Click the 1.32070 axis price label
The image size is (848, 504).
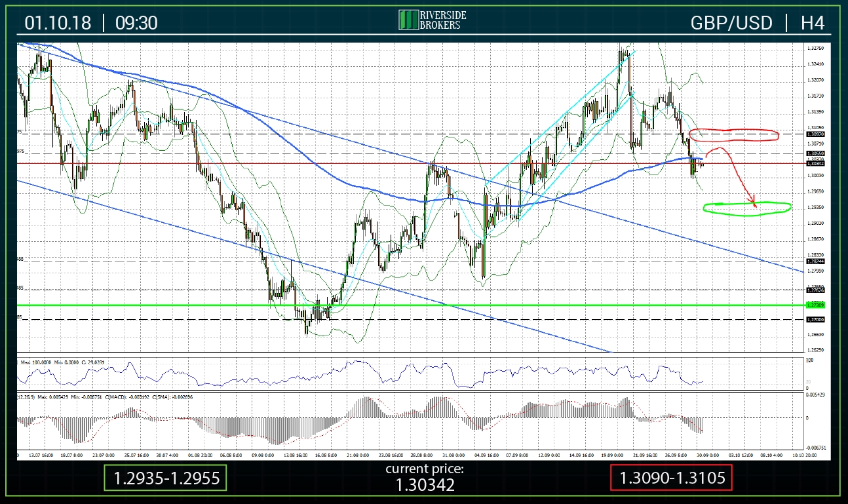(817, 80)
